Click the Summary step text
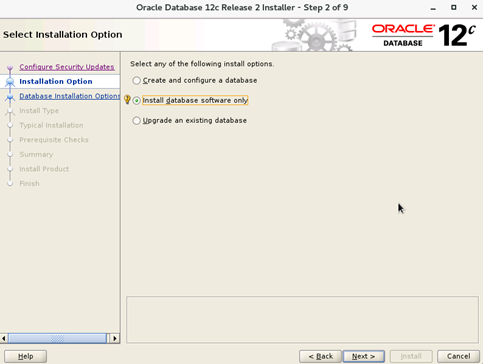The width and height of the screenshot is (483, 364). tap(36, 155)
